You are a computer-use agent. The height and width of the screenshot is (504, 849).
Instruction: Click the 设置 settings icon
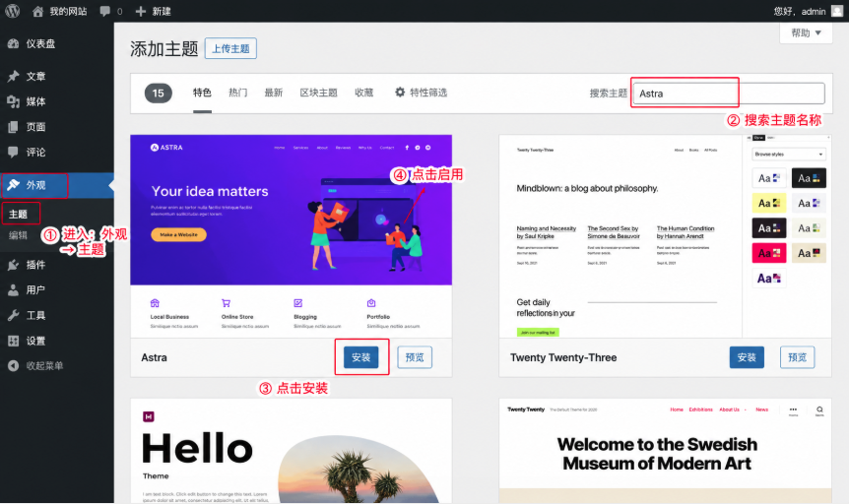pos(14,341)
